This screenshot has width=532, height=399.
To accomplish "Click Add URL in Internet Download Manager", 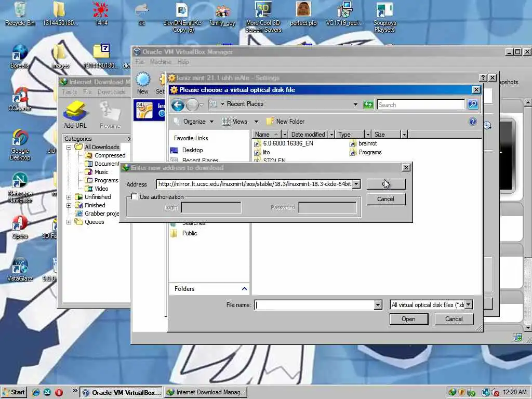I will [x=75, y=115].
